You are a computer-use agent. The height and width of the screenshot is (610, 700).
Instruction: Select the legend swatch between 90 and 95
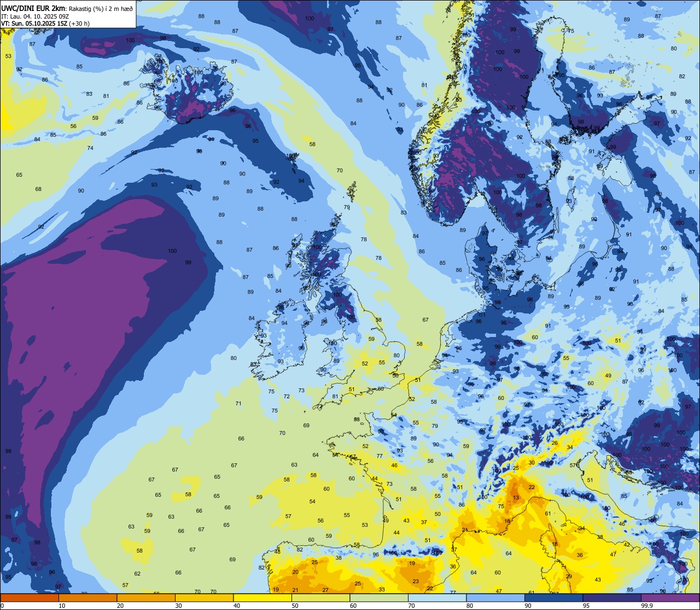553,597
